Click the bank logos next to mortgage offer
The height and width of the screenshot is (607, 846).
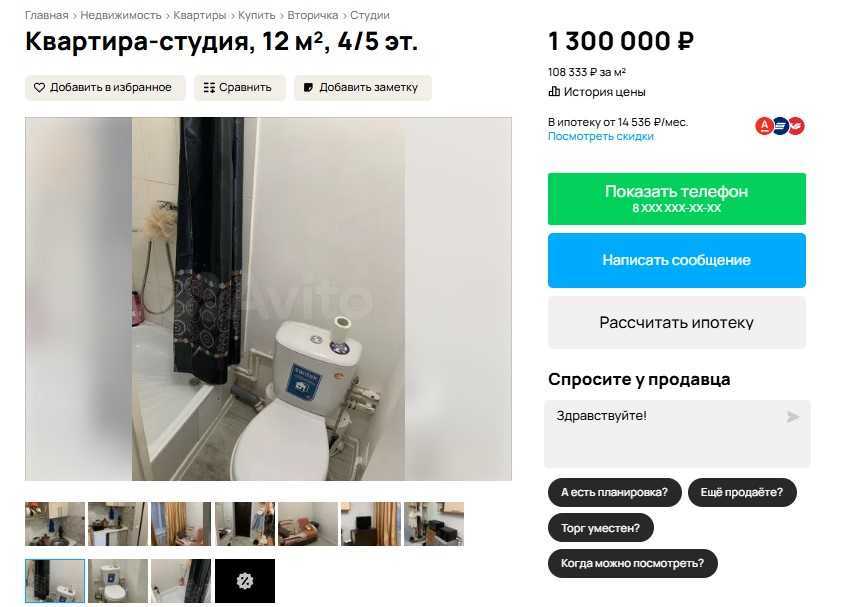(x=780, y=126)
